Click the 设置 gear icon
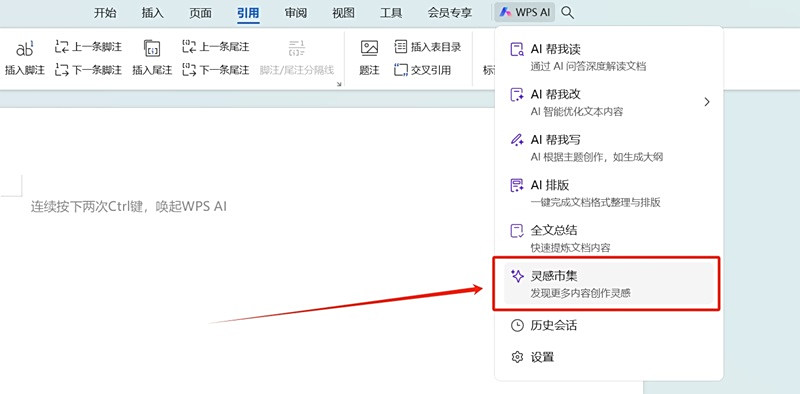The height and width of the screenshot is (394, 800). pos(517,357)
